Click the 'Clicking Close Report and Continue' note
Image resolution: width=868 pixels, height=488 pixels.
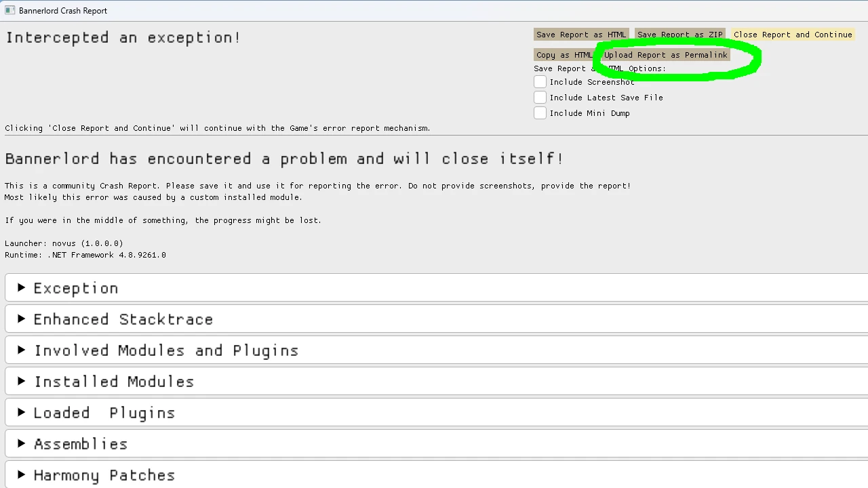pyautogui.click(x=218, y=128)
